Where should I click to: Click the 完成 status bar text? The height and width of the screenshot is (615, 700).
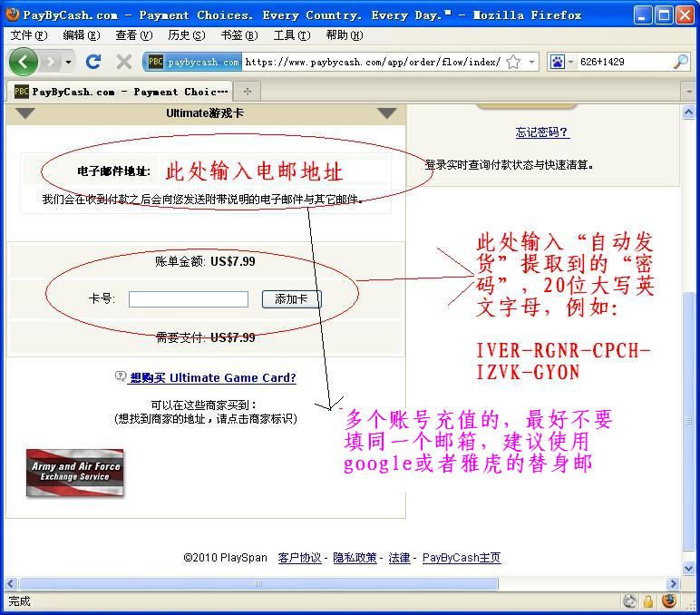19,601
